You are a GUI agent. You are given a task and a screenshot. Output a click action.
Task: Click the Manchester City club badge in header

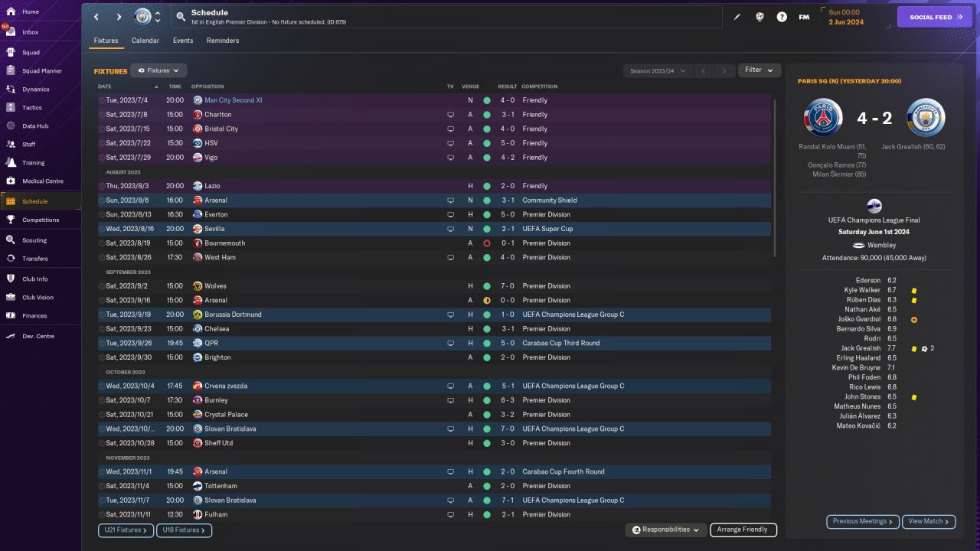tap(142, 17)
